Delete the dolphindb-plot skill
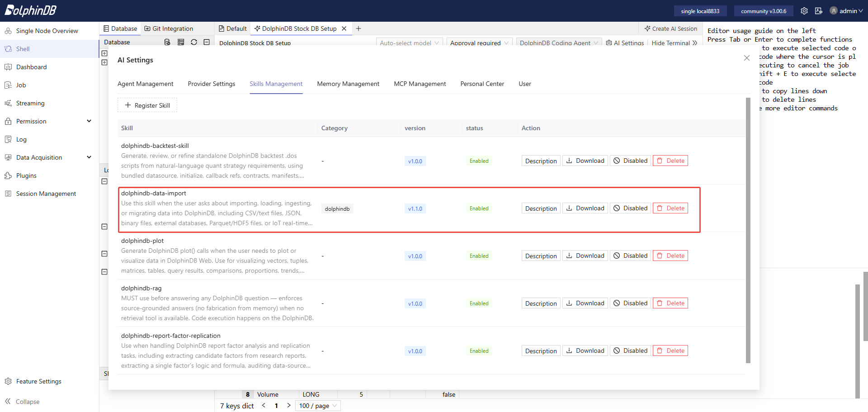The width and height of the screenshot is (868, 412). (x=670, y=256)
